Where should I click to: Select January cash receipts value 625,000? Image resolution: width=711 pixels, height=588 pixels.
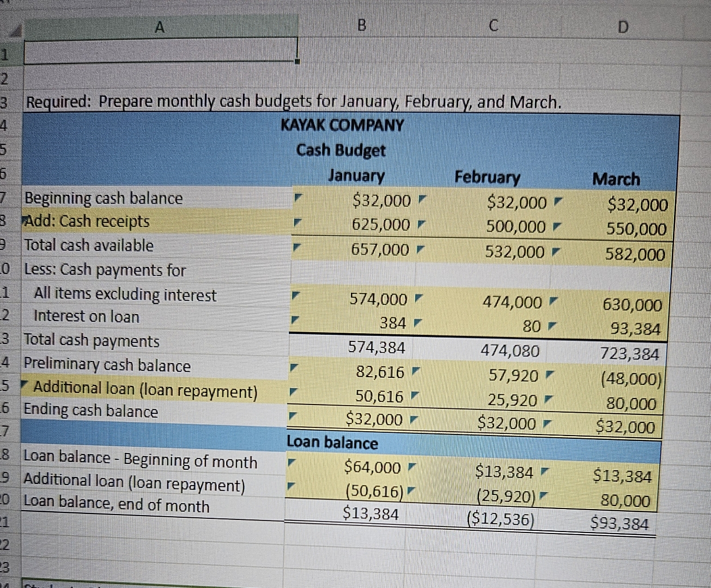click(x=381, y=224)
